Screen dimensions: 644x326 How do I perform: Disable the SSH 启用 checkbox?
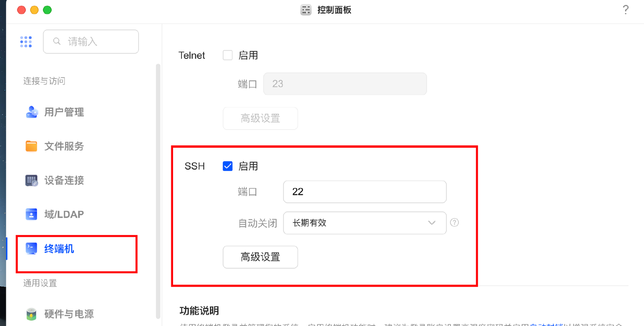pos(228,166)
